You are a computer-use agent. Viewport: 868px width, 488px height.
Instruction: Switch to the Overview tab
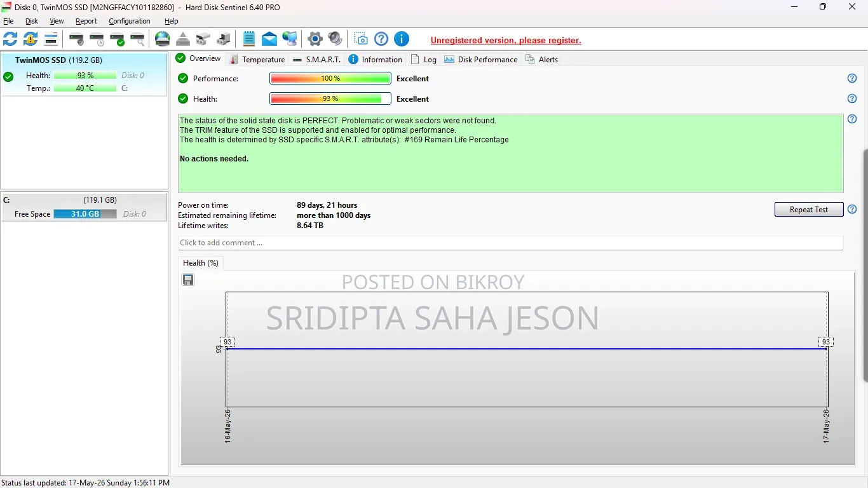(x=198, y=58)
